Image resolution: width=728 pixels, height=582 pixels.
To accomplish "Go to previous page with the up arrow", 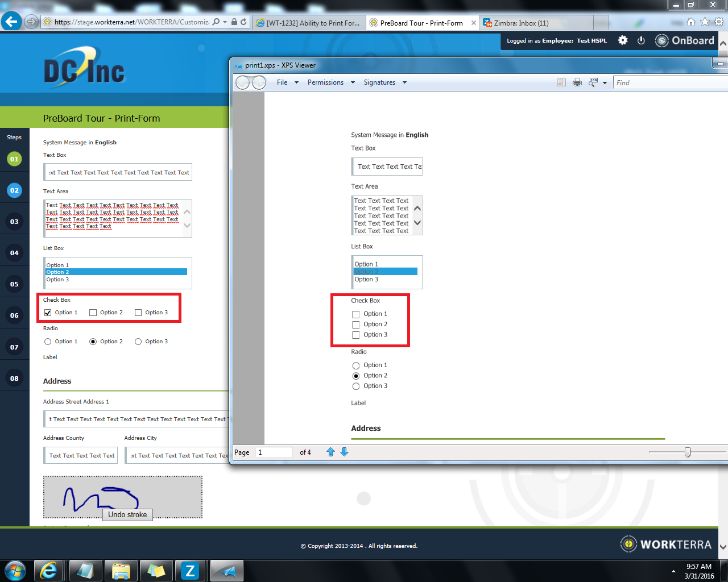I will click(330, 452).
